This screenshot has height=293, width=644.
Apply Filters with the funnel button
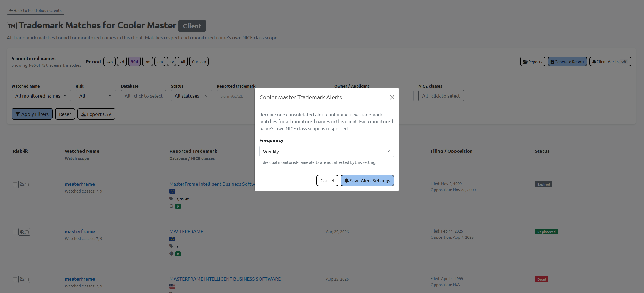click(x=32, y=114)
